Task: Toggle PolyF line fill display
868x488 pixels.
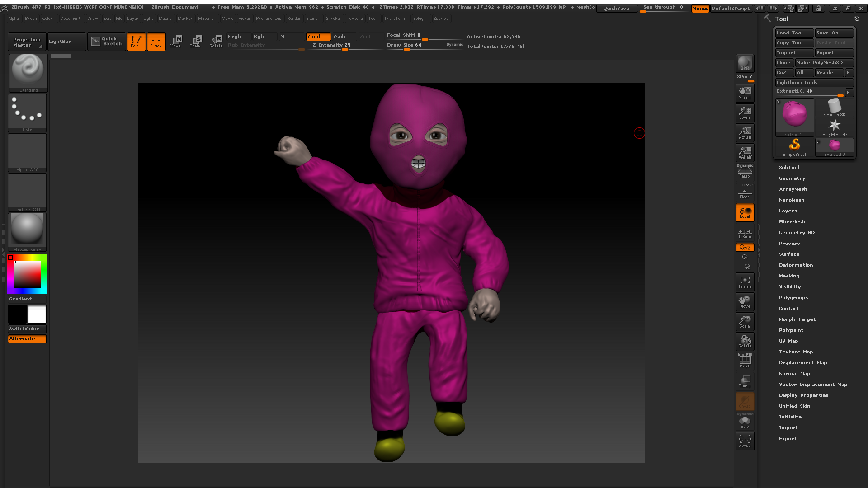Action: [x=745, y=361]
